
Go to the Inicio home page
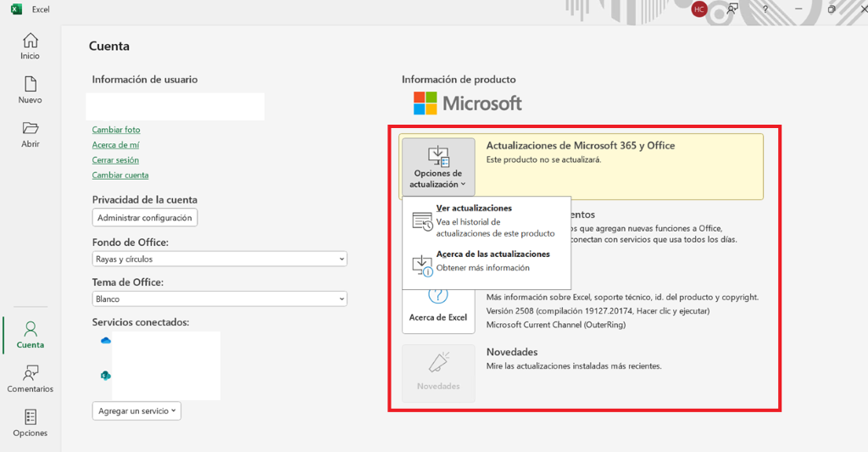tap(30, 47)
